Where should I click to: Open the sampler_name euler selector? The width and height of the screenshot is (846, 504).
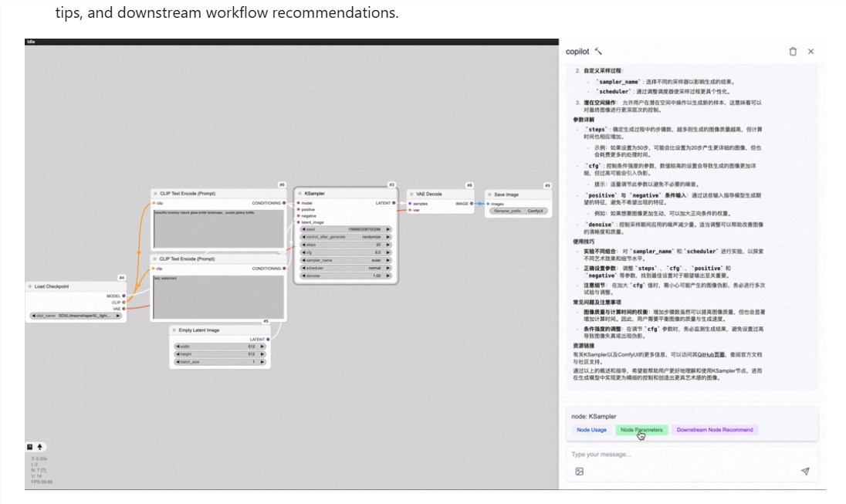[346, 260]
